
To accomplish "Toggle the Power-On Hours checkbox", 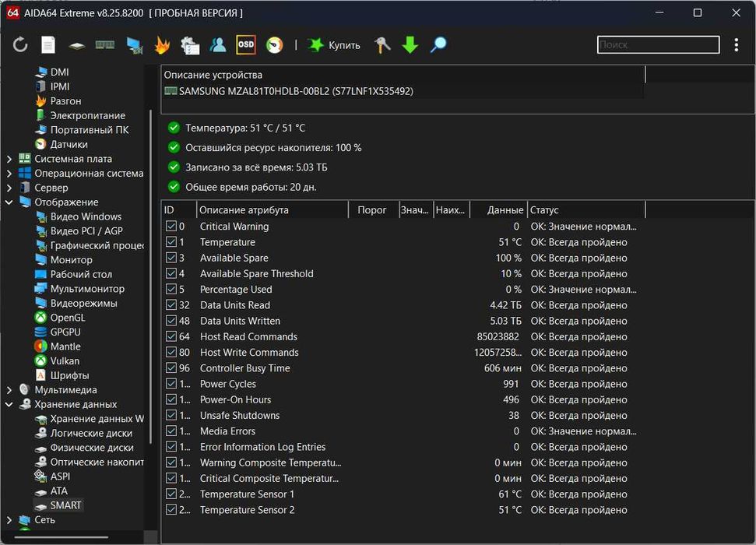I will 171,399.
